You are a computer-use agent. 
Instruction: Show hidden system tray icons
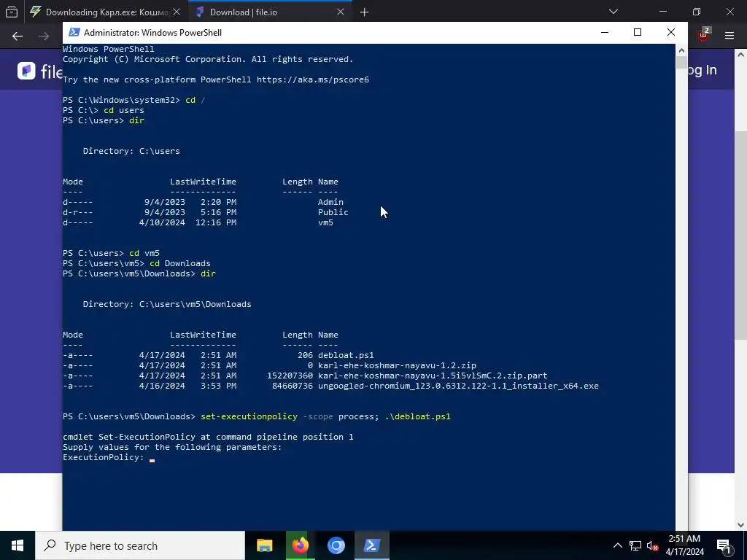tap(617, 545)
